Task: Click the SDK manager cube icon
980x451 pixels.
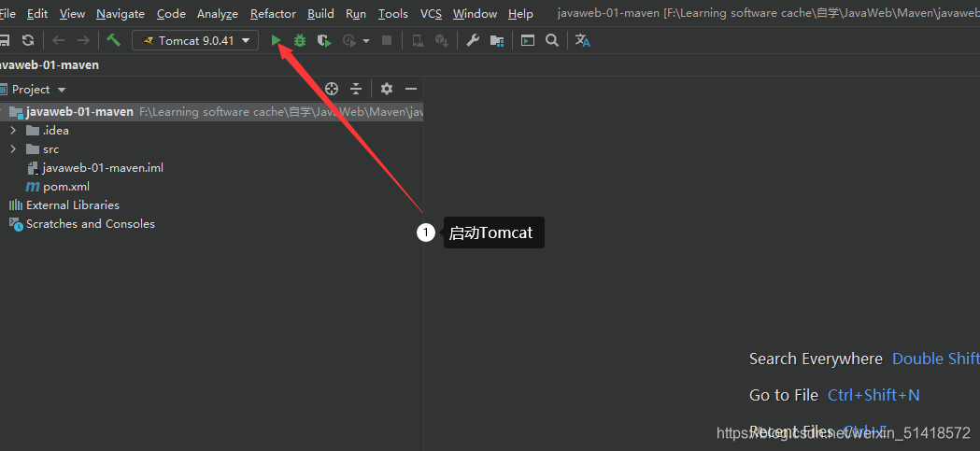Action: 442,40
